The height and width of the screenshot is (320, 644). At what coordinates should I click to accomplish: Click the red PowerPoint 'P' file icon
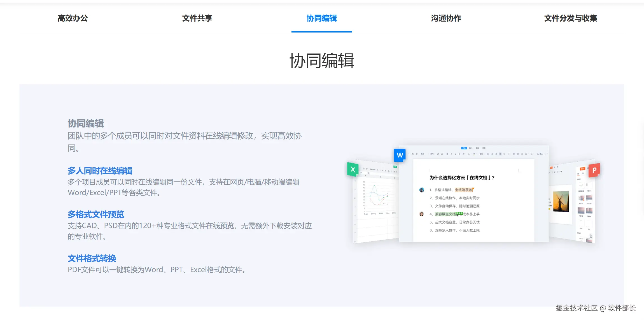pos(594,170)
